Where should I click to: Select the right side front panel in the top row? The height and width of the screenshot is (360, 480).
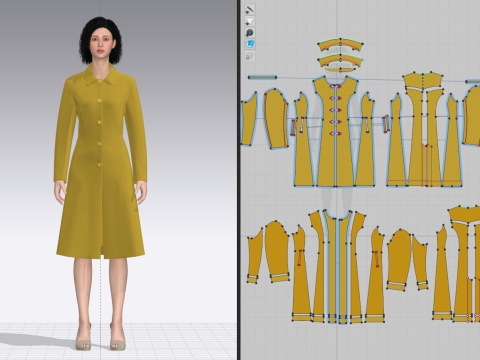(x=366, y=143)
